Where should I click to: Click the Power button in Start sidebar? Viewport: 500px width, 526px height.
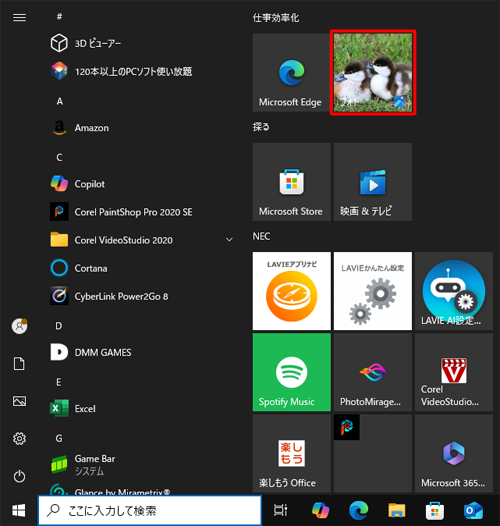tap(19, 476)
